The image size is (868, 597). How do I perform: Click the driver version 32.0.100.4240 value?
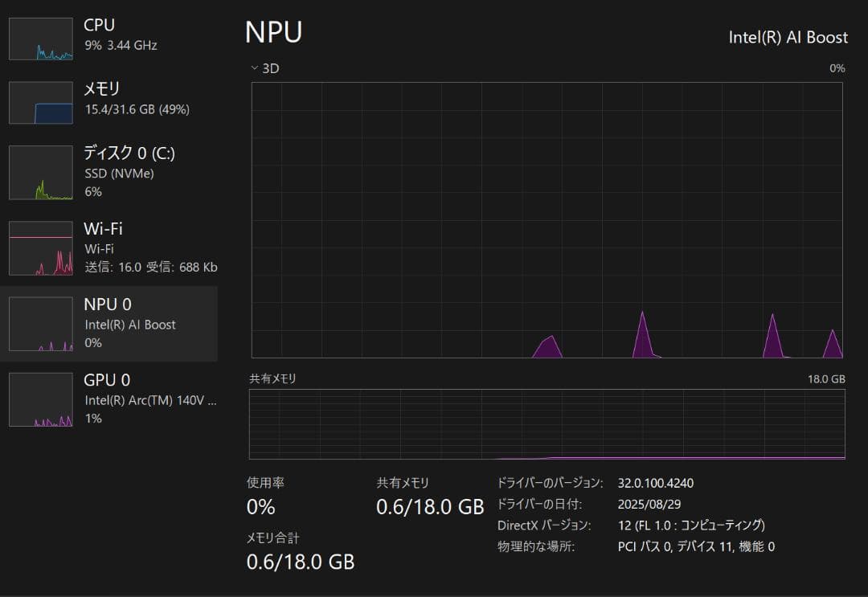(655, 483)
